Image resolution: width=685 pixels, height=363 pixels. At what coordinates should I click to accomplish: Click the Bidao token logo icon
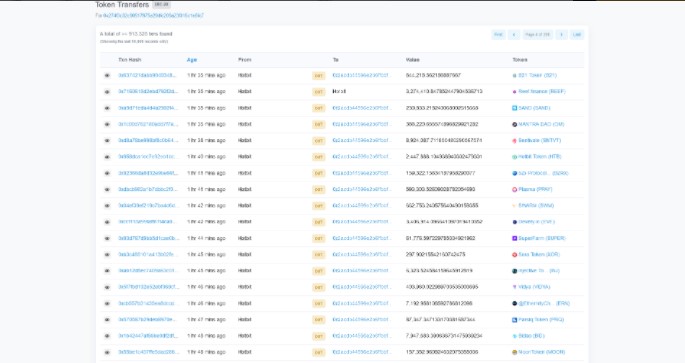click(515, 336)
